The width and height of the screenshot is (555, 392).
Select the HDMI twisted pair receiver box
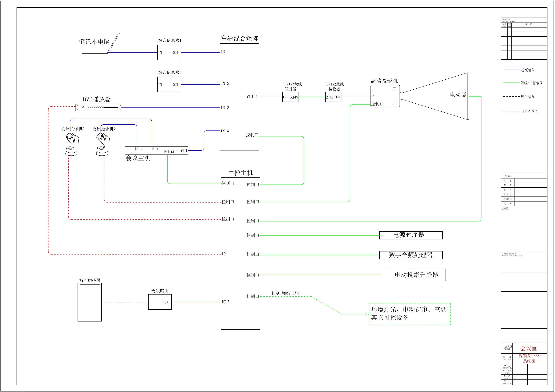click(x=333, y=97)
